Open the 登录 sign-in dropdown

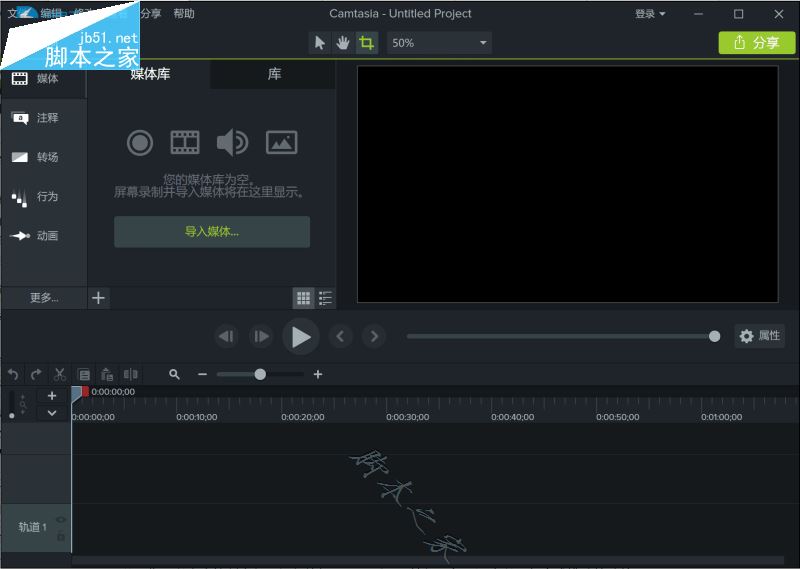tap(649, 14)
